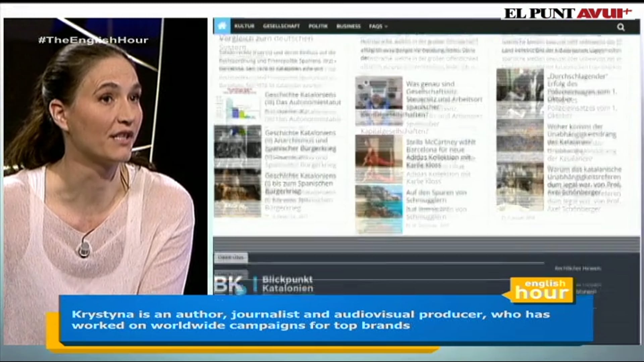
Task: Open the search magnifier icon
Action: [x=621, y=27]
